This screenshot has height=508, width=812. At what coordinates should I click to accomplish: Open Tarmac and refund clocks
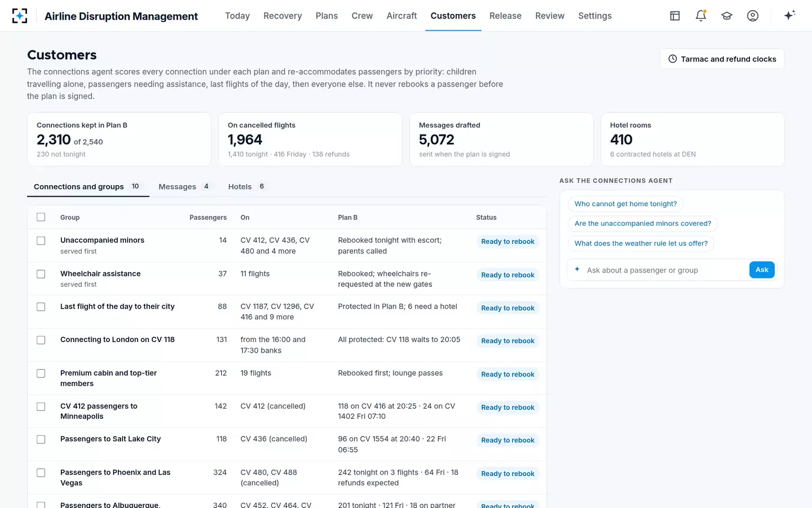(x=722, y=59)
